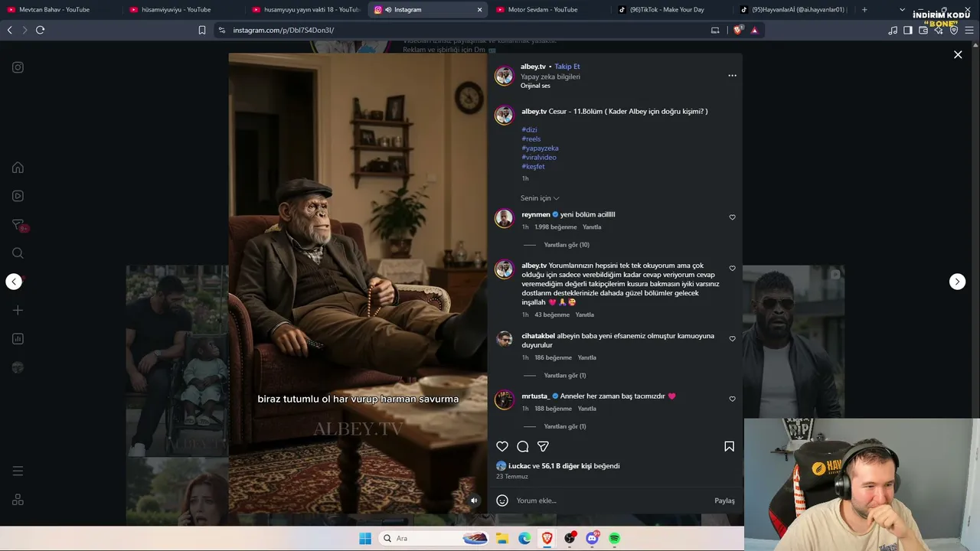980x551 pixels.
Task: Close the Instagram browser tab
Action: pyautogui.click(x=479, y=10)
